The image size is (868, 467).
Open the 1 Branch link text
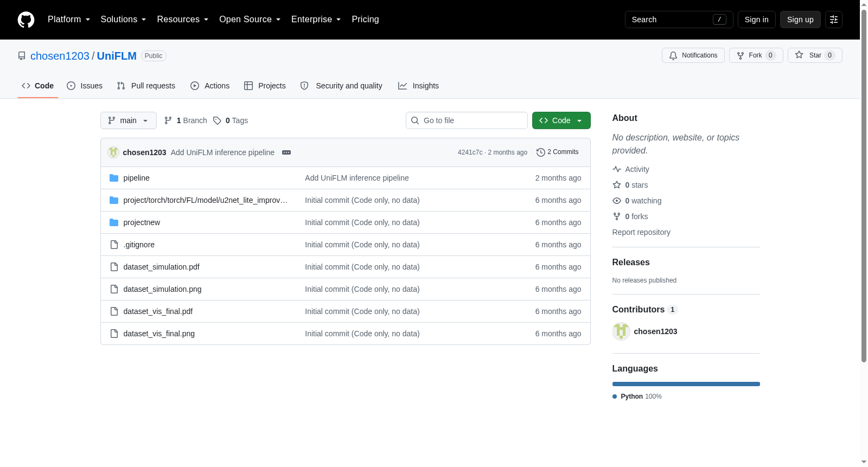click(192, 120)
